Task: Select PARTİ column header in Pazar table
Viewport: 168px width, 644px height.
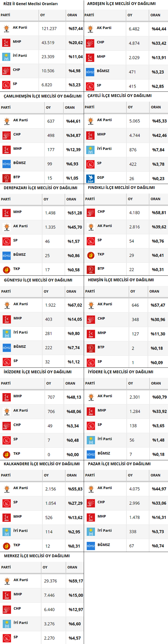Action: [x=90, y=475]
